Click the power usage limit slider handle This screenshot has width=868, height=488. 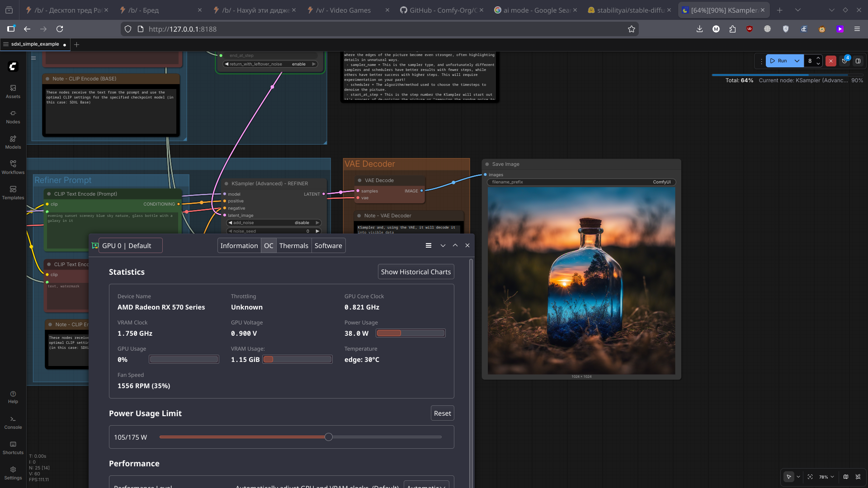[329, 437]
